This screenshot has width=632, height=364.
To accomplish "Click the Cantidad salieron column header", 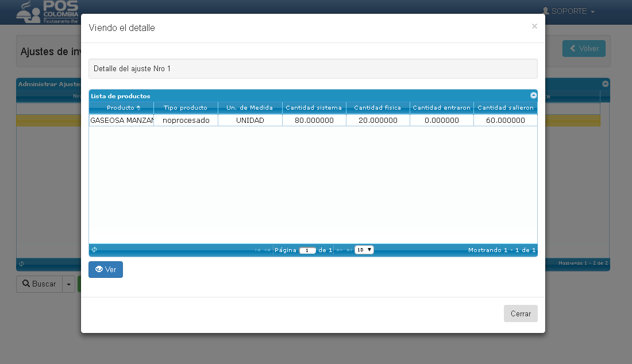I will coord(506,107).
